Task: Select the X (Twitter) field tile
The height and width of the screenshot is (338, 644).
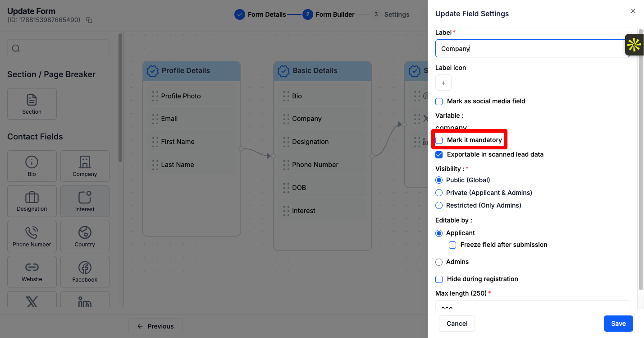Action: point(32,300)
